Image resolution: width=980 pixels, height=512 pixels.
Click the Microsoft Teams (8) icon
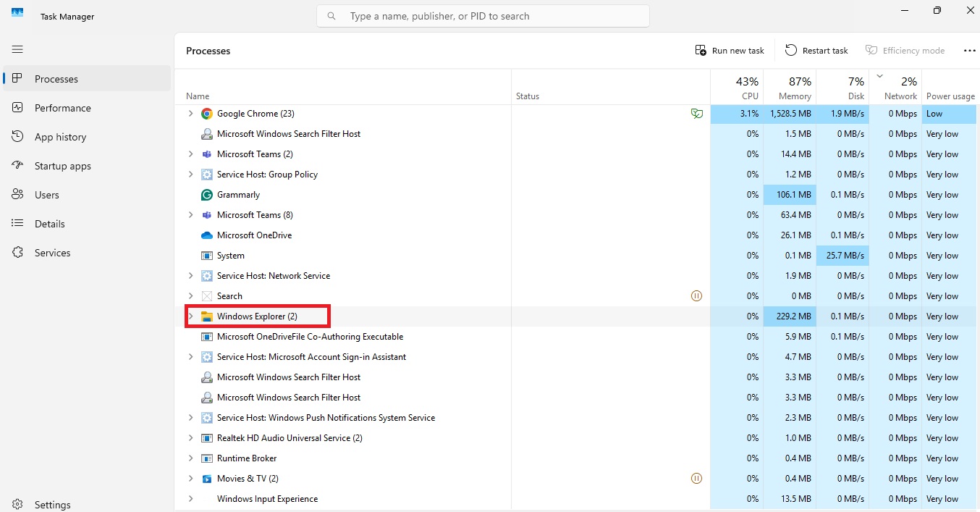click(x=207, y=215)
